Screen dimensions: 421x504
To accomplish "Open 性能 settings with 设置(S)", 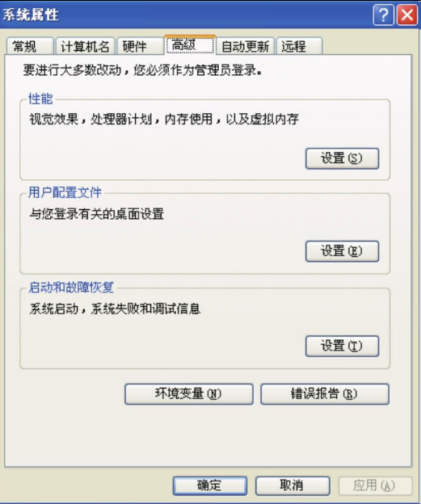I will point(342,158).
